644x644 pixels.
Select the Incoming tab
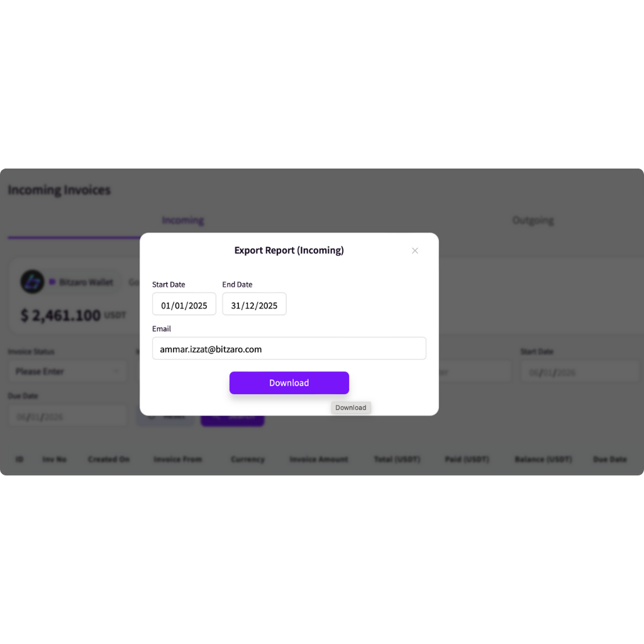[x=183, y=221]
